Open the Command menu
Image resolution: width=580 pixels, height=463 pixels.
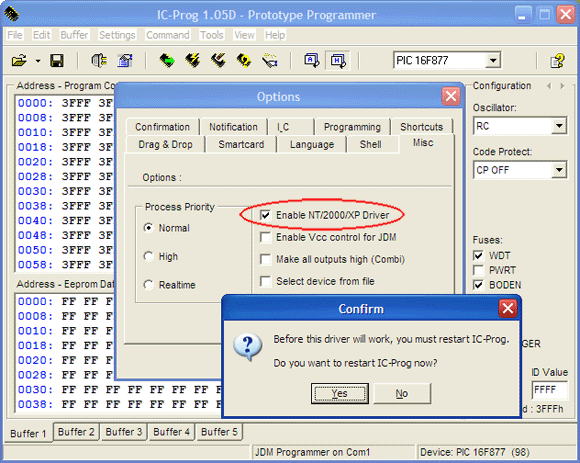(168, 35)
